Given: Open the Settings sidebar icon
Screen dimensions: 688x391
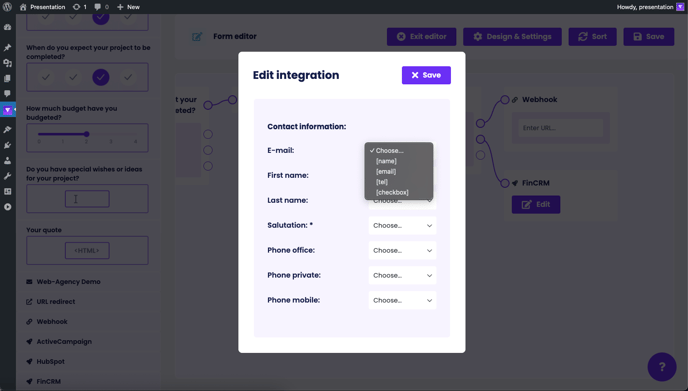Looking at the screenshot, I should click(7, 191).
